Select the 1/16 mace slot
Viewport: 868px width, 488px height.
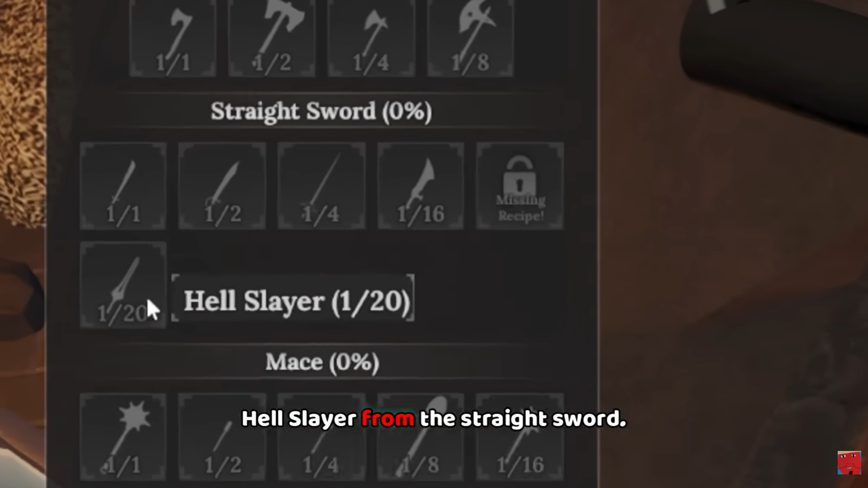pyautogui.click(x=520, y=436)
